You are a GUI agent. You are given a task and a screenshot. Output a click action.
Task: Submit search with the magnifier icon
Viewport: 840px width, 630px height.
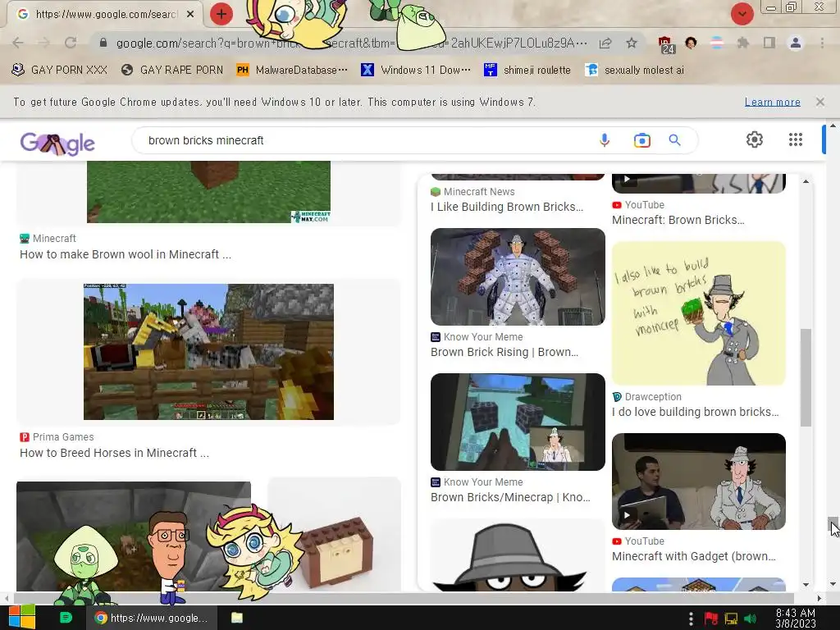[x=674, y=140]
